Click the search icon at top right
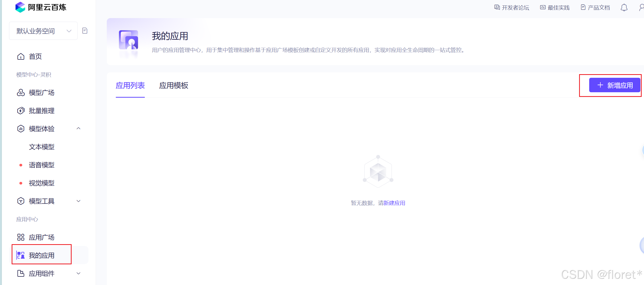Image resolution: width=644 pixels, height=285 pixels. [x=641, y=7]
